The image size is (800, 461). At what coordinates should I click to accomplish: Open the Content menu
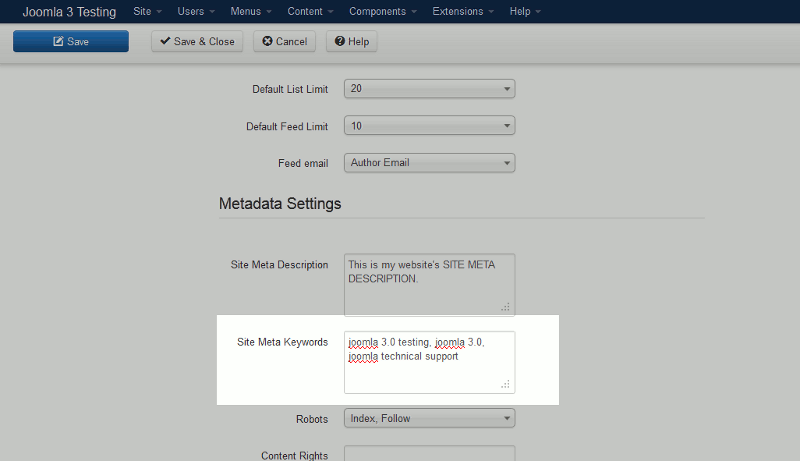pos(310,11)
